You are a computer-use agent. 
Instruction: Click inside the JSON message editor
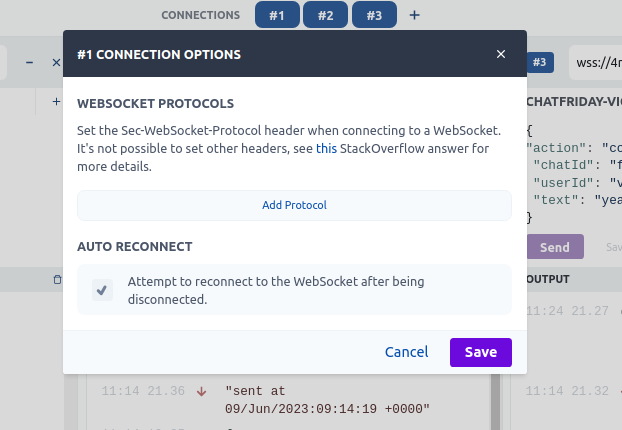click(574, 174)
